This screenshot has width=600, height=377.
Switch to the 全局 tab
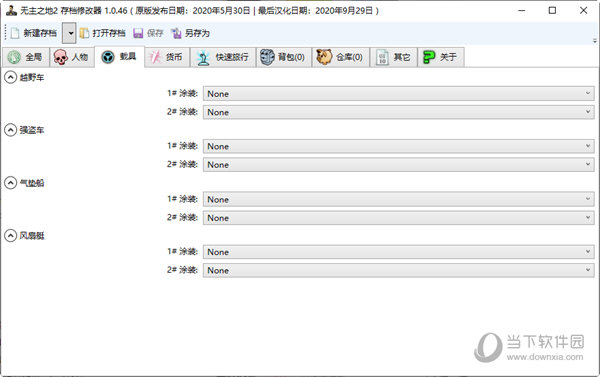[25, 57]
